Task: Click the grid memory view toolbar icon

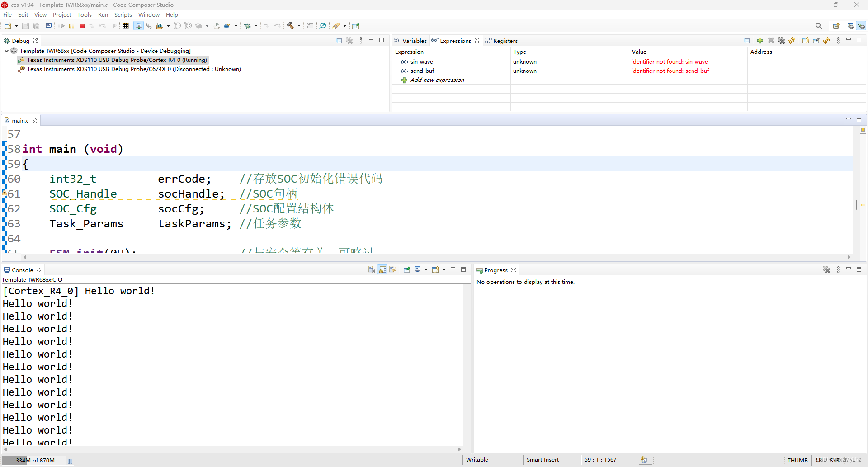Action: click(126, 26)
